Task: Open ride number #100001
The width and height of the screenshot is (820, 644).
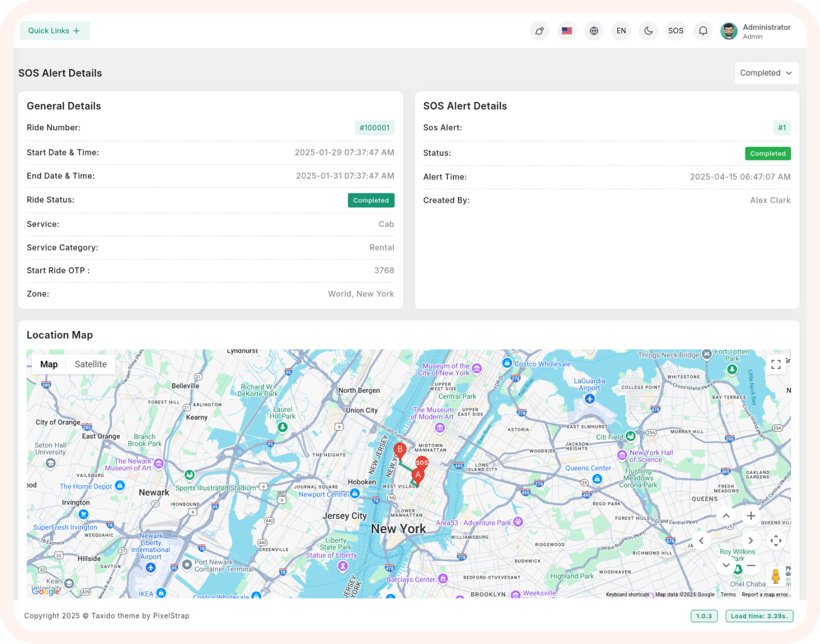Action: point(374,128)
